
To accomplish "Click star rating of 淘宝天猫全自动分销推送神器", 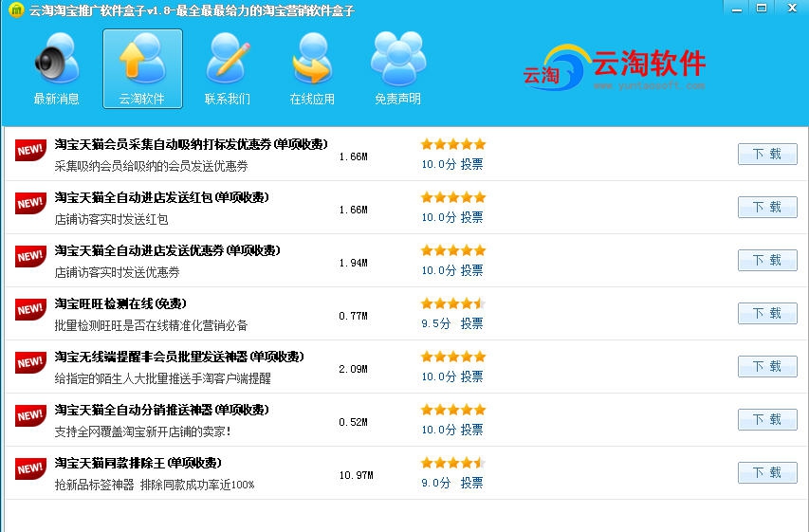I will tap(453, 410).
